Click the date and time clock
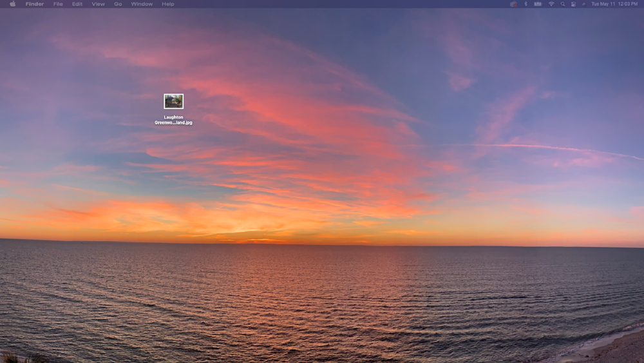Screen dimensions: 644x363 (x=614, y=4)
